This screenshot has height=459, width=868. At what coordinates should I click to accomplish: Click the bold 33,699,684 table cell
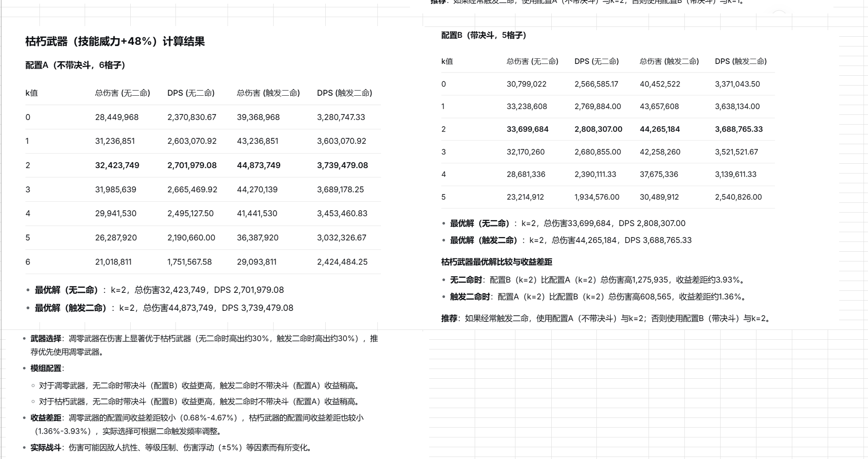[x=527, y=129]
